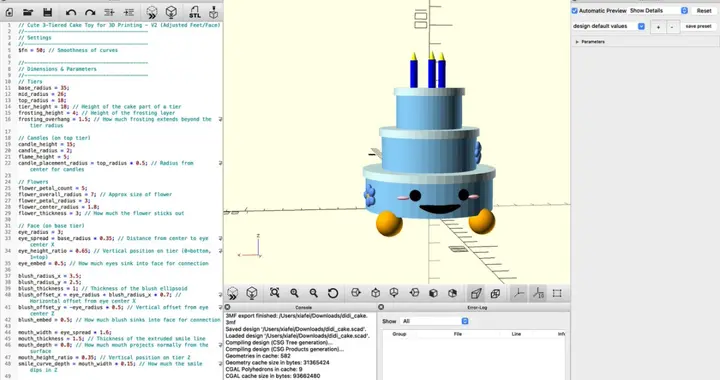Screen dimensions: 720x380
Task: Uncheck the Automatic Preview checkbox
Action: [574, 11]
